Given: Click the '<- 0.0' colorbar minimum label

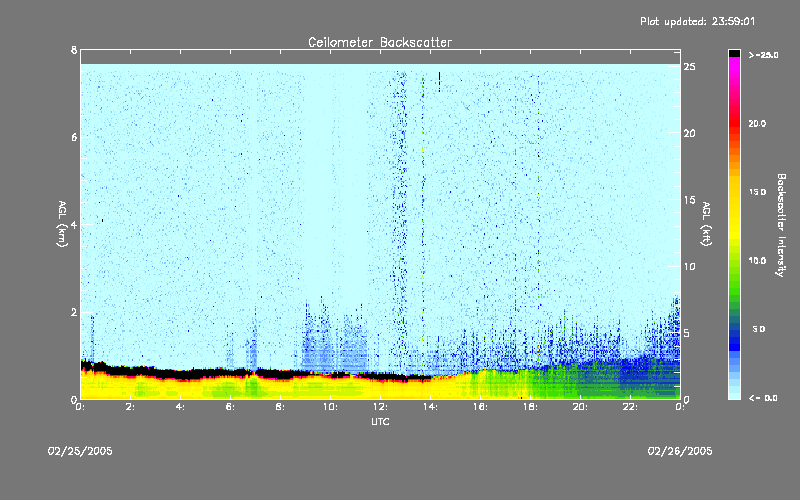Looking at the screenshot, I should (x=763, y=398).
